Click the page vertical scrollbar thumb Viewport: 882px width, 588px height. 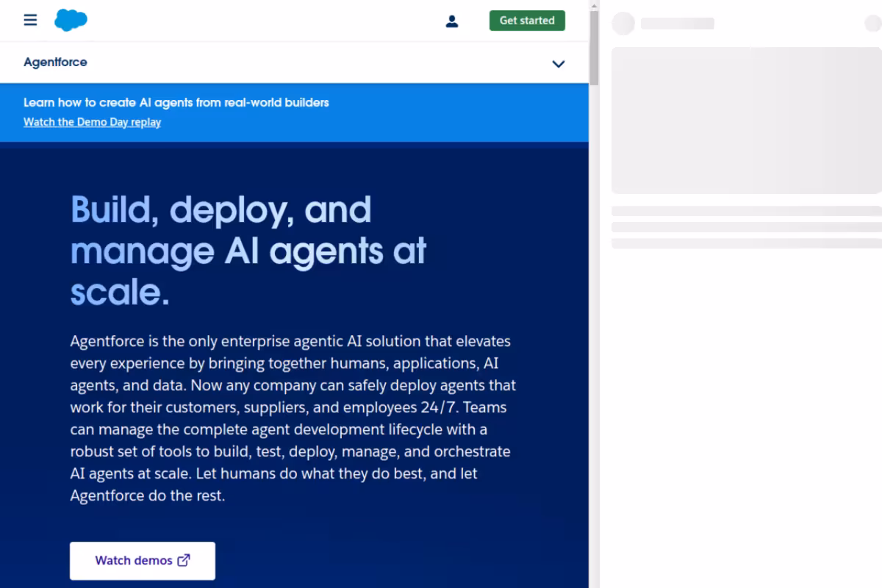point(594,48)
